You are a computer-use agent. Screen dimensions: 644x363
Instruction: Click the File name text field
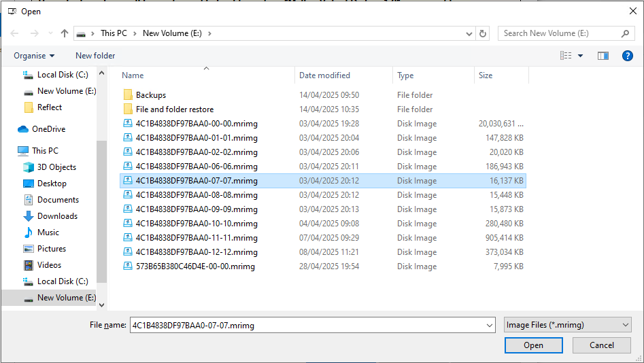click(306, 326)
